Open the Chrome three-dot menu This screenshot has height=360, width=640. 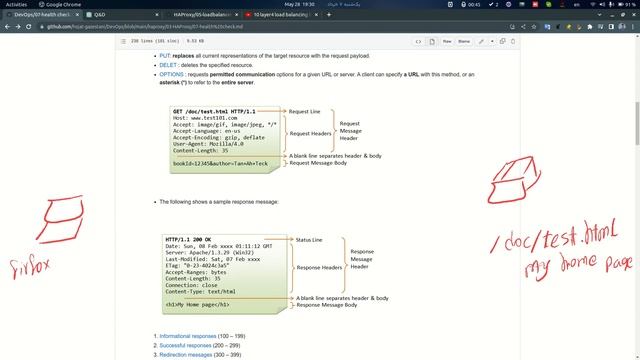pos(633,27)
